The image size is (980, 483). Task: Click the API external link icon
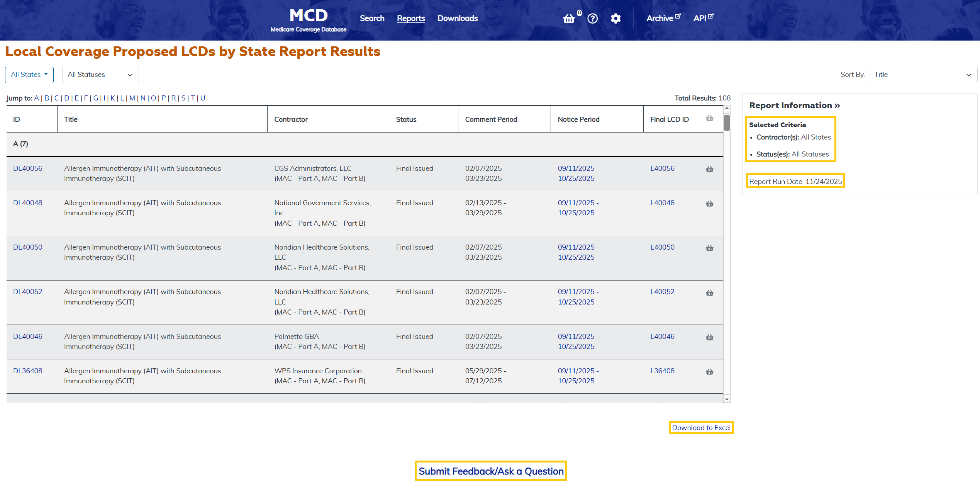pos(712,15)
